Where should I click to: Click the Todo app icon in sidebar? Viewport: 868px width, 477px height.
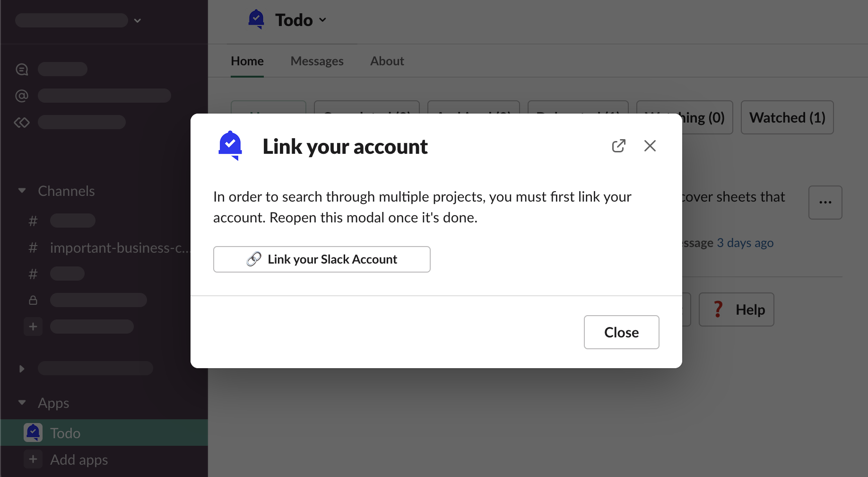click(33, 433)
